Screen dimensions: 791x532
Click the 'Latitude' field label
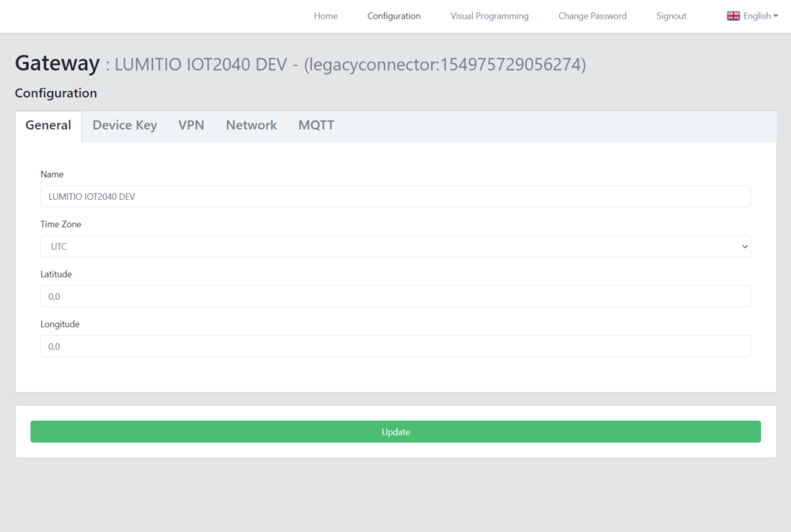tap(56, 274)
